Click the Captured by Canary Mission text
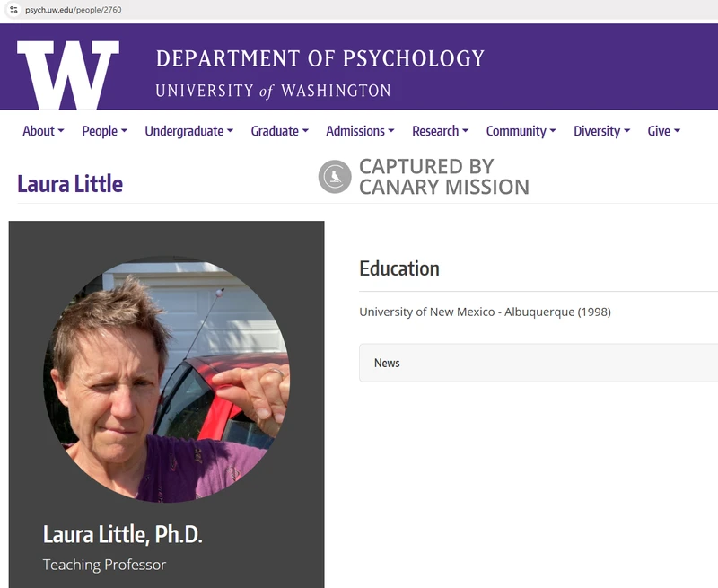 point(443,177)
